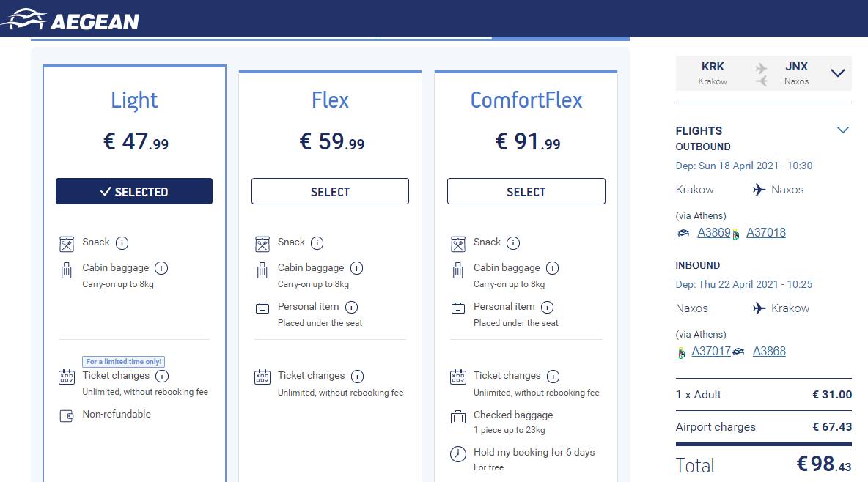
Task: Click the outbound airplane icon between Krakow and Naxos
Action: coord(759,190)
